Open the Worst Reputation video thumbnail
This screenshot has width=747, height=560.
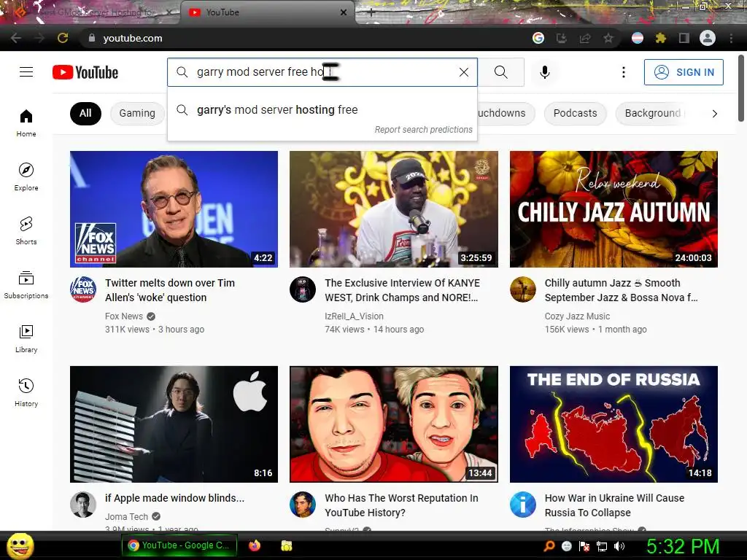coord(393,424)
